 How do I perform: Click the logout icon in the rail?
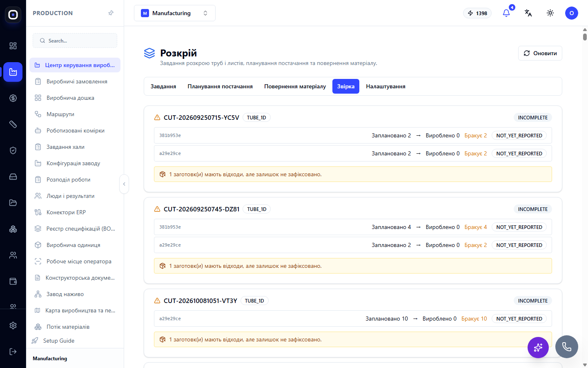[x=13, y=352]
